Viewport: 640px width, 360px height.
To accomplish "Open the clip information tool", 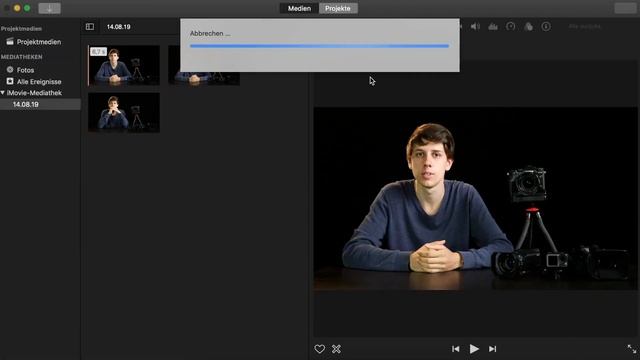I will pos(546,27).
